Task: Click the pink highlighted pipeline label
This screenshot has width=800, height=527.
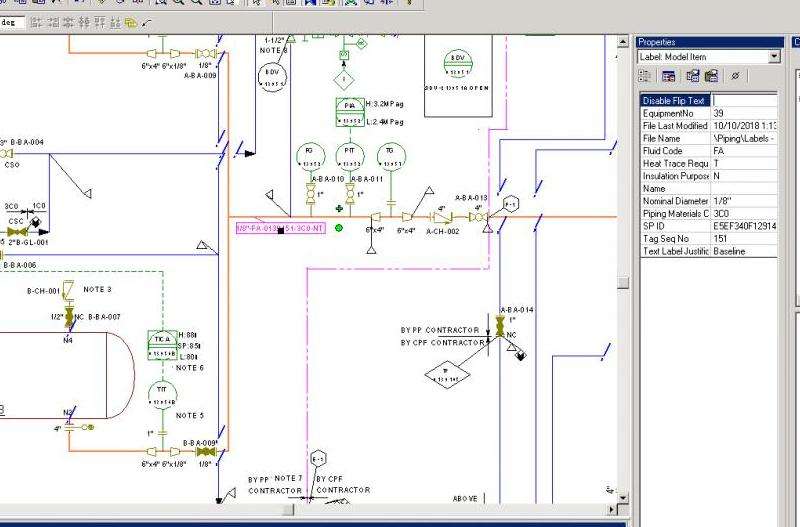Action: [x=280, y=229]
